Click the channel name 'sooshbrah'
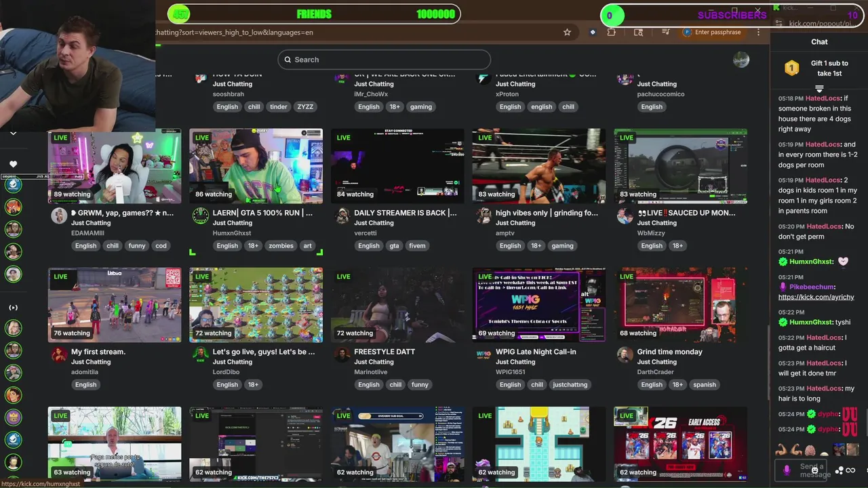 click(x=232, y=94)
